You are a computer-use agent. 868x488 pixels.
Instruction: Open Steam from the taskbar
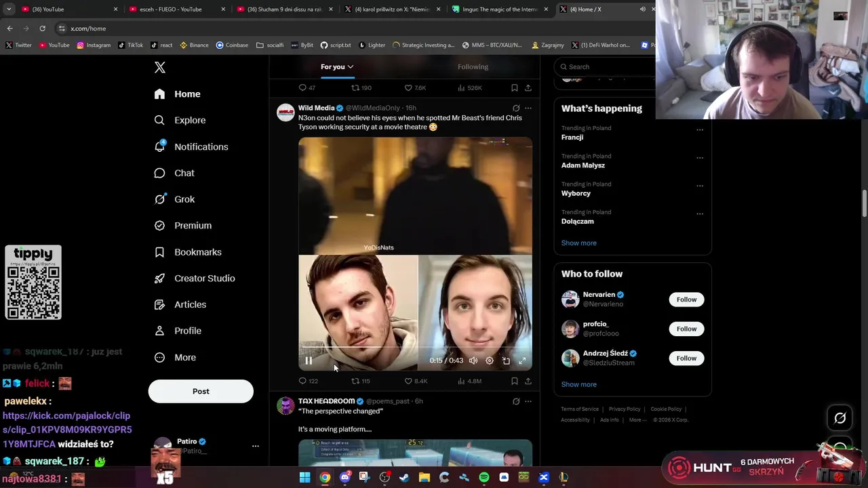404,478
